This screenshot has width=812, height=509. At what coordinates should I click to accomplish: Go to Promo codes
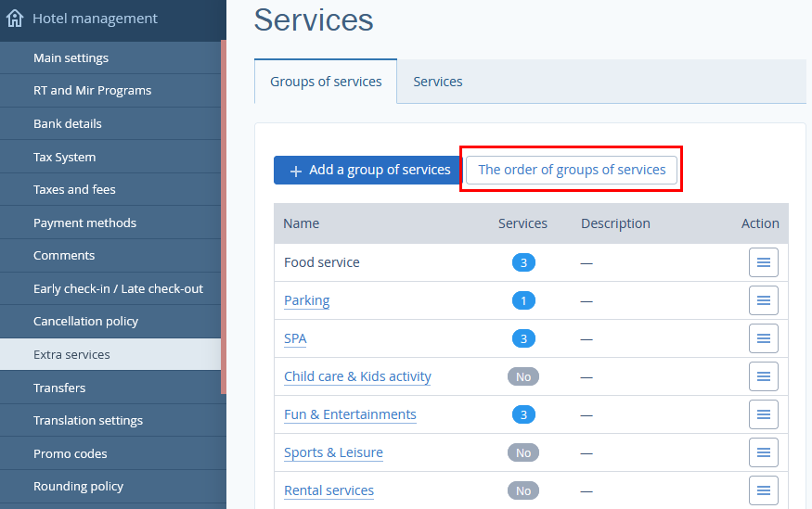click(x=110, y=453)
